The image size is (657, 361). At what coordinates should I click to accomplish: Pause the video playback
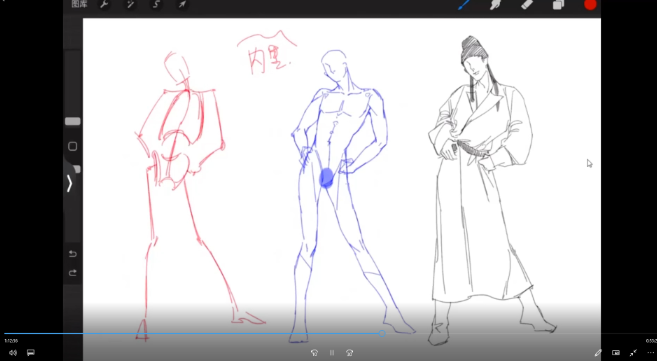click(332, 353)
